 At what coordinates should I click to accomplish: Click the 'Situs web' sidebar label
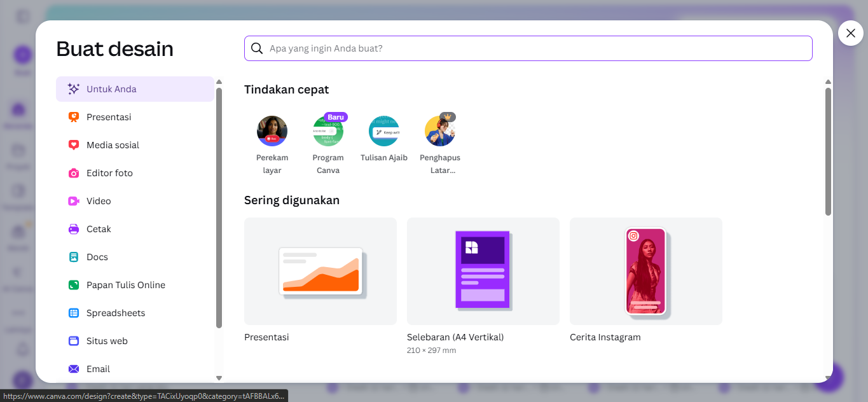[107, 341]
